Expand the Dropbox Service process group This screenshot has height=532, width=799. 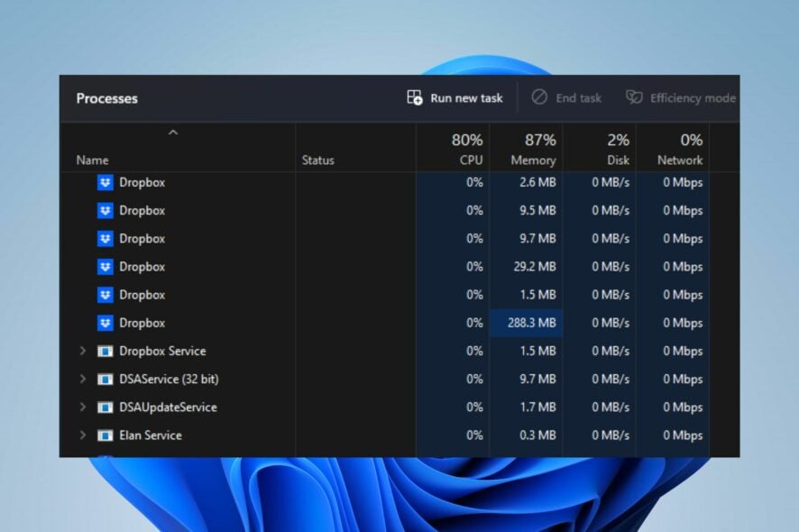point(83,351)
